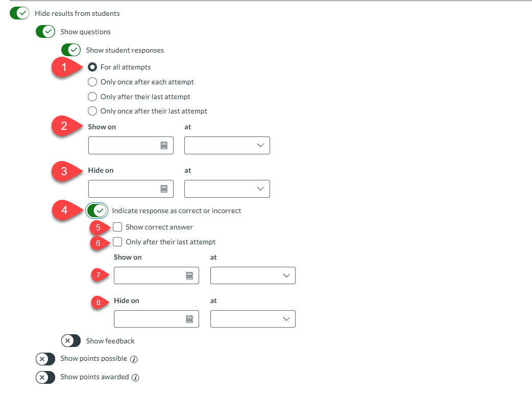The image size is (532, 393).
Task: Toggle Hide results from students switch
Action: tap(20, 13)
